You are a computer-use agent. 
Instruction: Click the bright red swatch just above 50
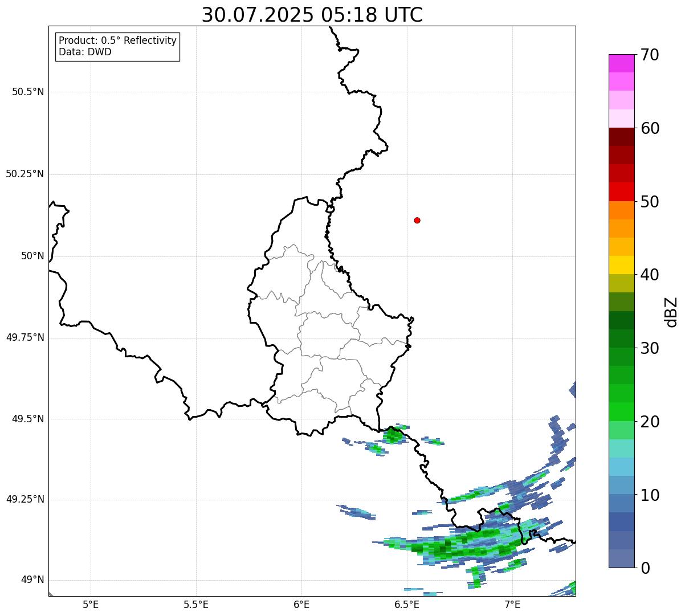tap(621, 192)
